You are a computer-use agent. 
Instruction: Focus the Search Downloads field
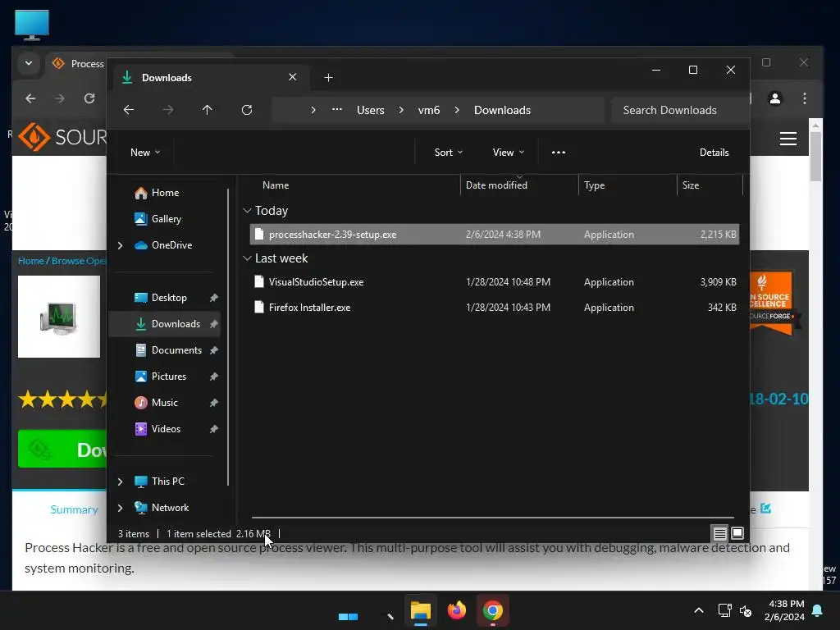tap(679, 110)
